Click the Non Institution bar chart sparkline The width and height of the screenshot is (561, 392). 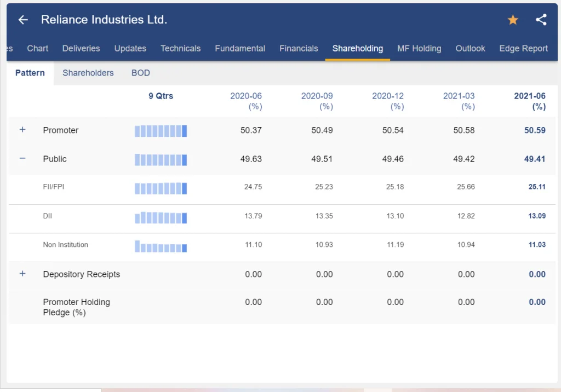tap(161, 246)
